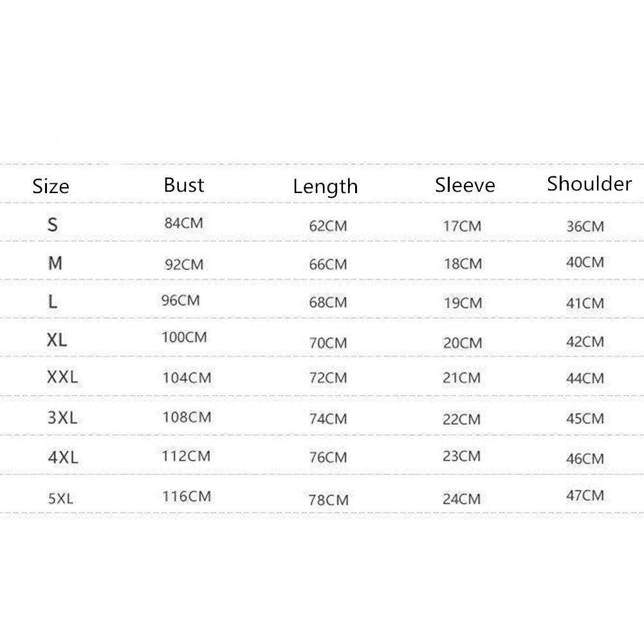Select the Shoulder column header
The height and width of the screenshot is (644, 644).
click(x=589, y=184)
